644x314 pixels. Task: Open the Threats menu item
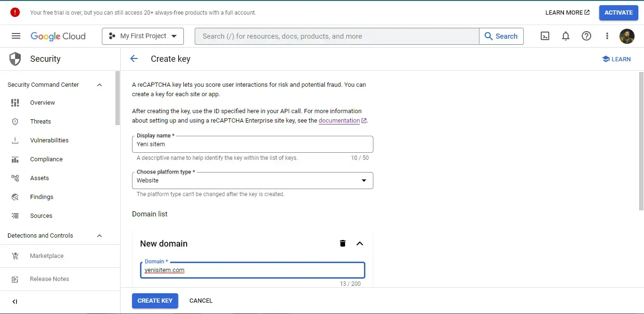(41, 122)
